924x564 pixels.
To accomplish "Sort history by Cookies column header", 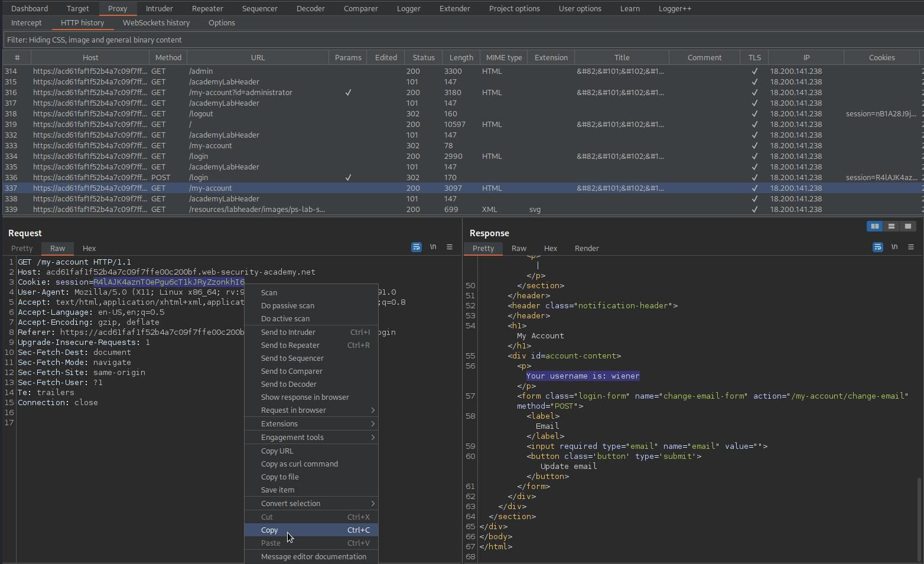I will click(x=882, y=57).
